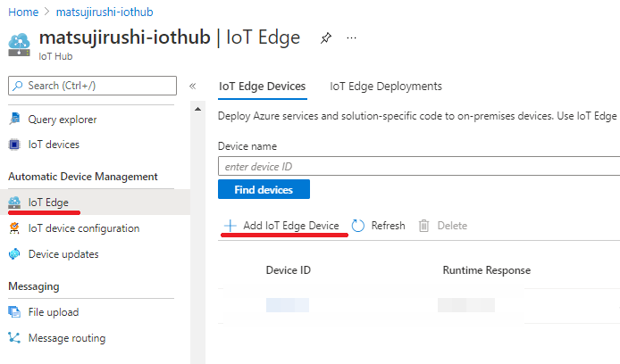
Task: Click the pin to dashboard icon
Action: click(x=326, y=38)
